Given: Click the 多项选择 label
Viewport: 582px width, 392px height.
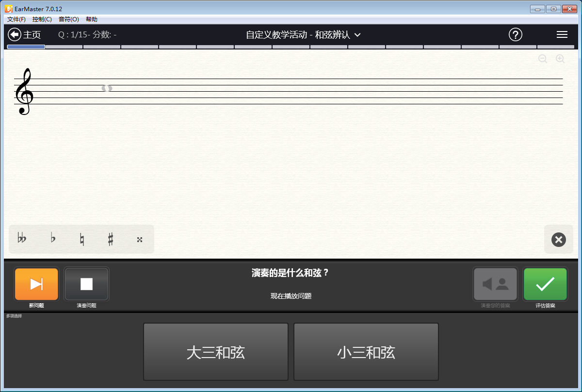Looking at the screenshot, I should (14, 316).
